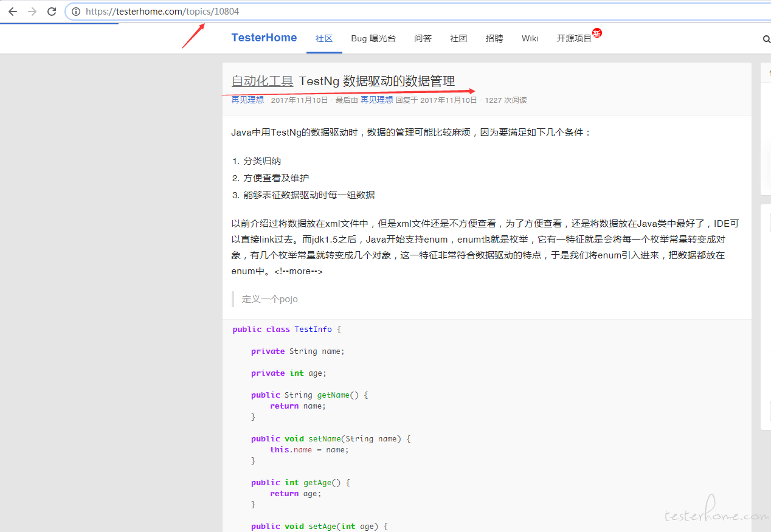The image size is (771, 532).
Task: Click code line return age;
Action: coord(296,494)
